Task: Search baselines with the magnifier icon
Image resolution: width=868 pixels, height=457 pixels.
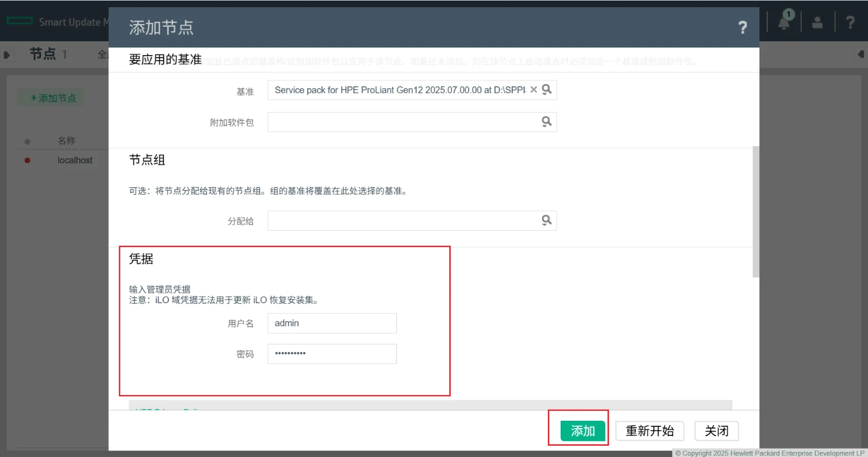Action: pyautogui.click(x=547, y=89)
